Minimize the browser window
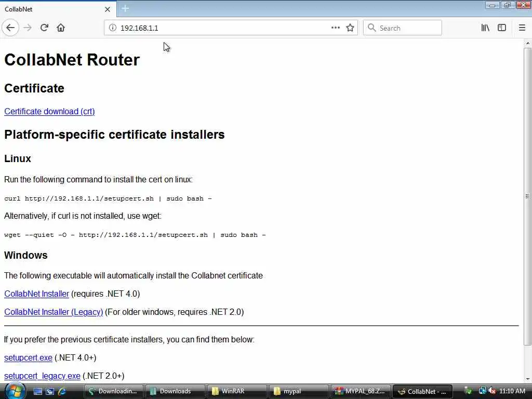This screenshot has height=399, width=532. [493, 5]
